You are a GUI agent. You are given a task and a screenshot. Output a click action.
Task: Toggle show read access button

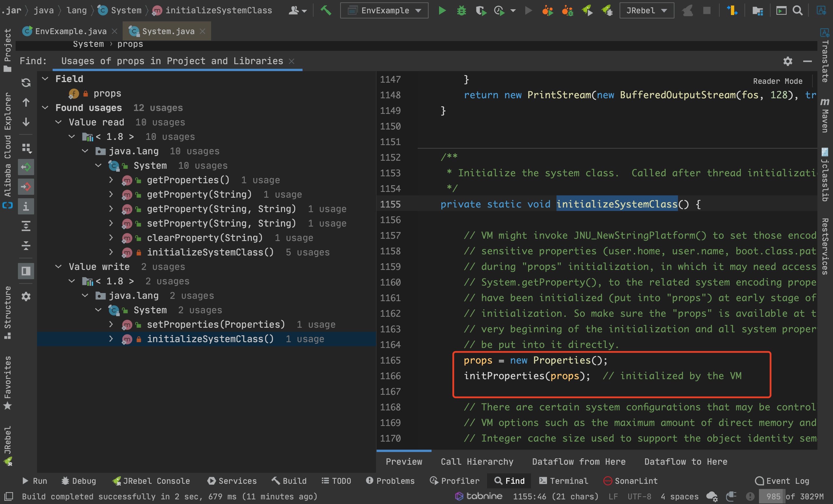pos(26,167)
